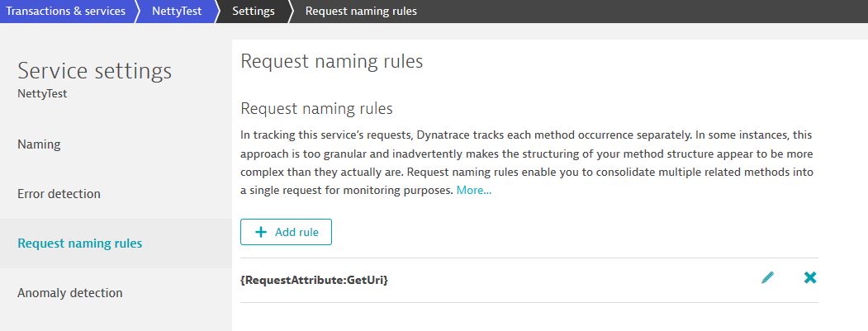Image resolution: width=868 pixels, height=331 pixels.
Task: Click NettyTest under Service settings heading
Action: 42,94
